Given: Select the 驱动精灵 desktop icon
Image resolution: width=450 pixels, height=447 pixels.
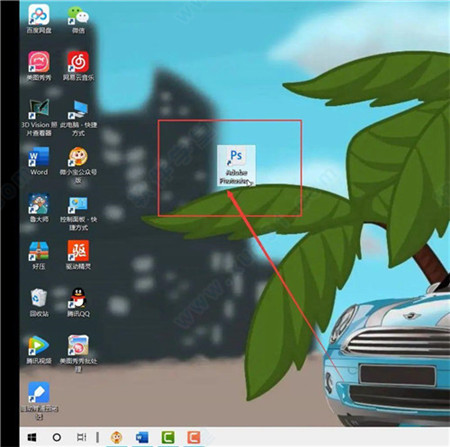Looking at the screenshot, I should coord(78,255).
